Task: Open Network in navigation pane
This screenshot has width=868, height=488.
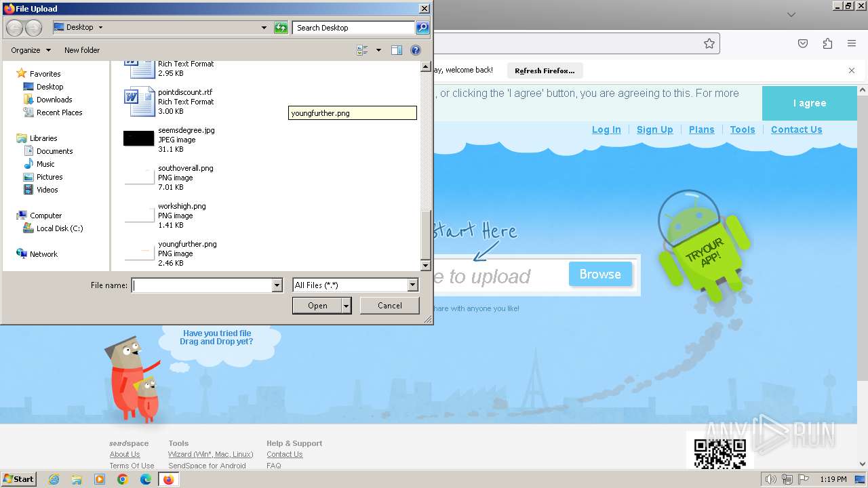Action: [43, 254]
